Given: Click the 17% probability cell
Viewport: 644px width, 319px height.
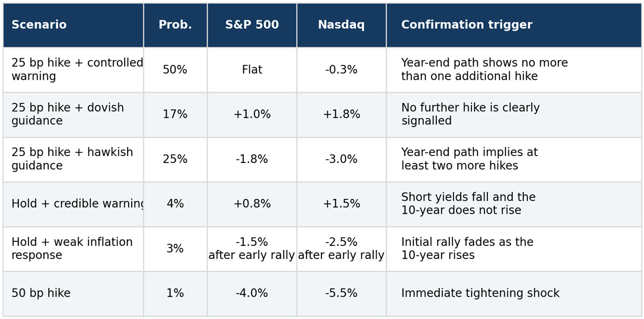Looking at the screenshot, I should click(x=175, y=115).
